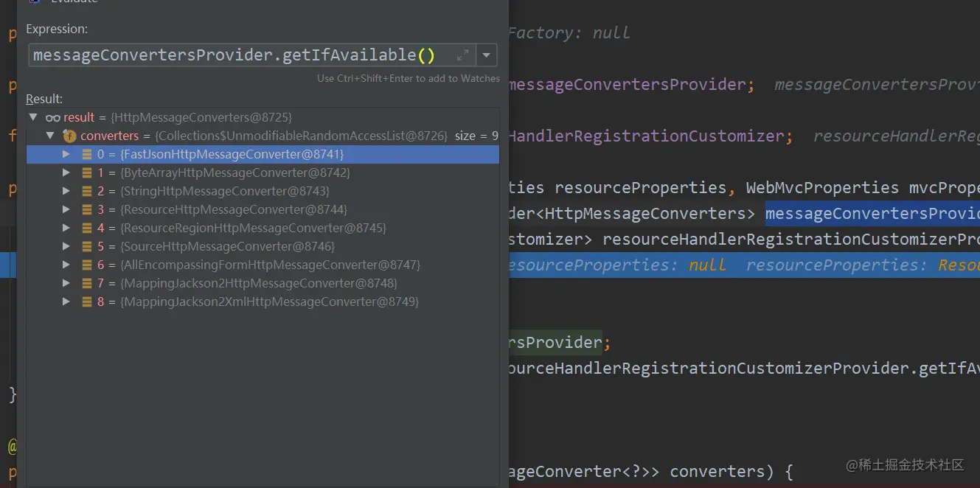This screenshot has height=488, width=980.
Task: Collapse the result node
Action: coord(33,117)
